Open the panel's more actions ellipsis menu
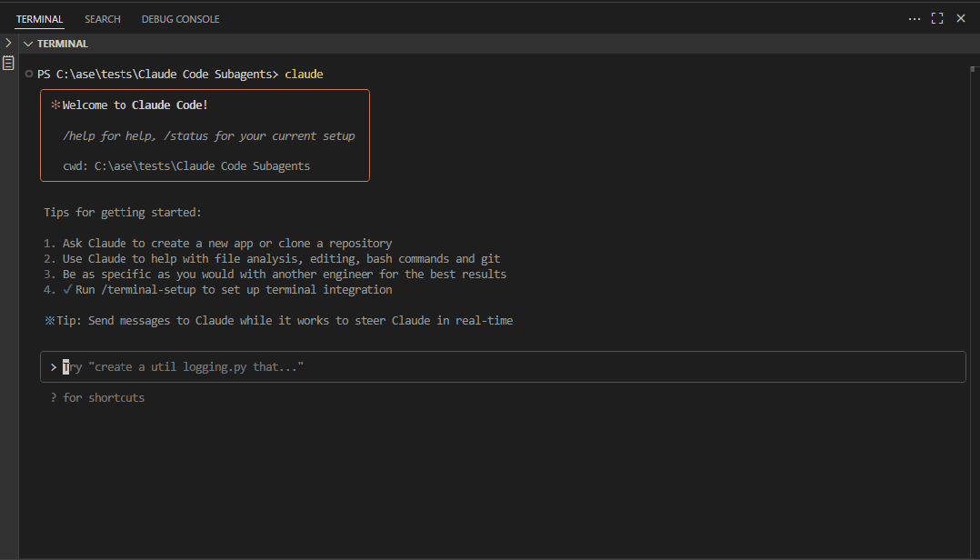This screenshot has height=560, width=980. coord(914,19)
